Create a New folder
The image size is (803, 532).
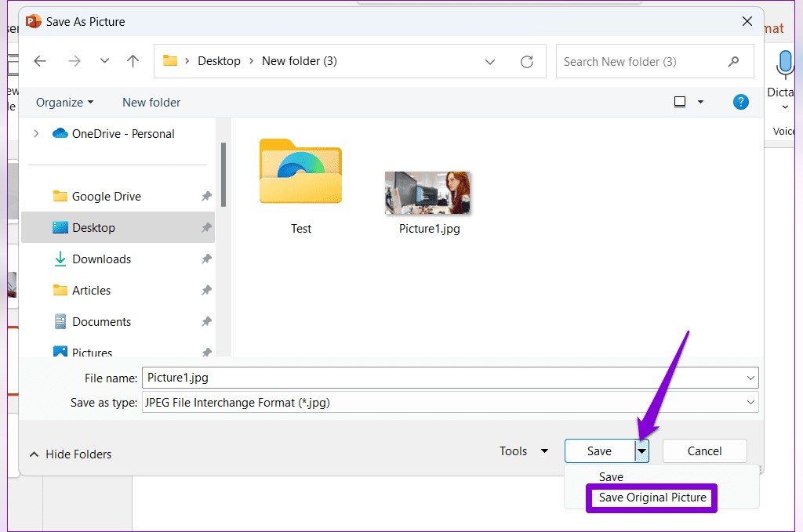[x=151, y=103]
